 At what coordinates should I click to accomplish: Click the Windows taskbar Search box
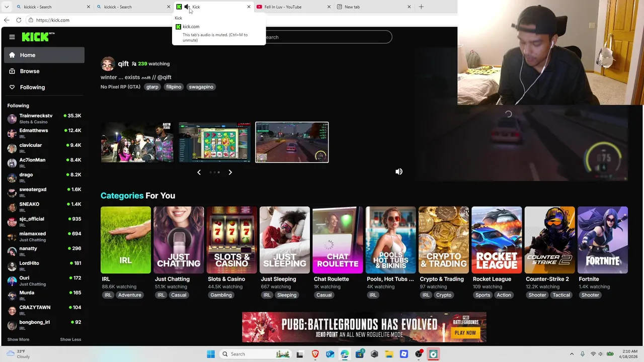click(257, 354)
